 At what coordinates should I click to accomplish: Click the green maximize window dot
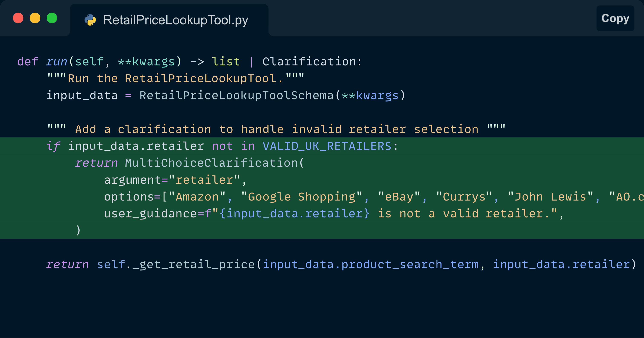(52, 18)
